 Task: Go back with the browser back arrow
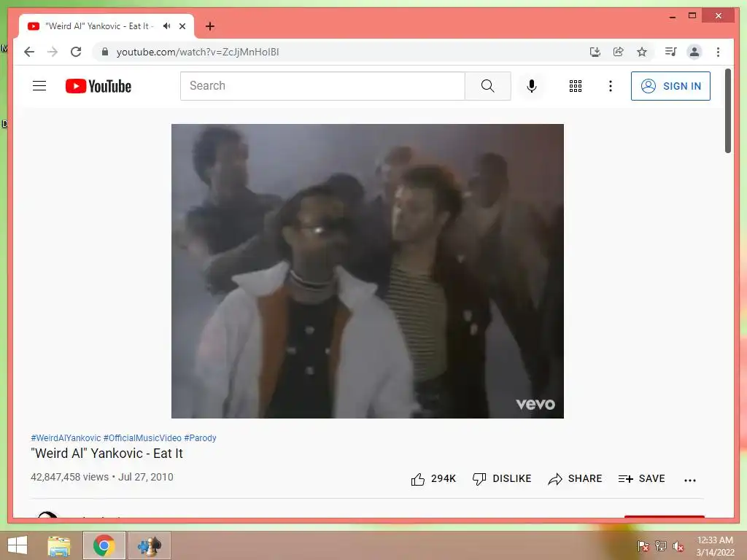29,52
